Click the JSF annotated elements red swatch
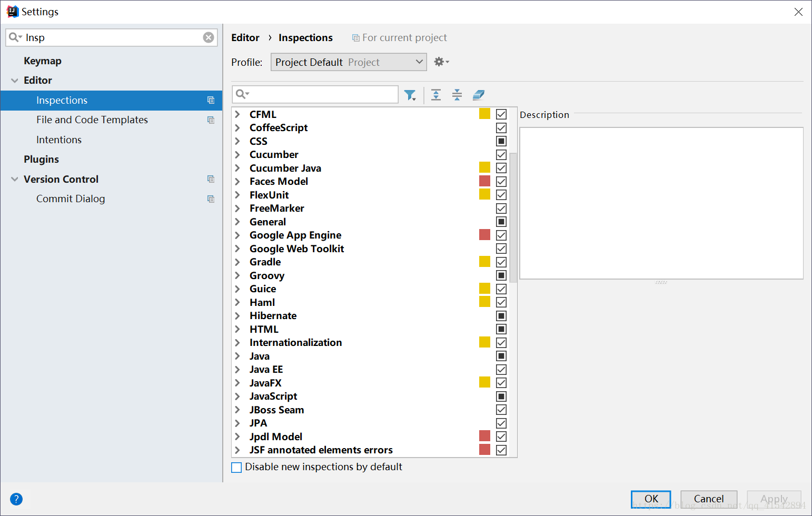Screen dimensions: 812x516 coord(484,449)
